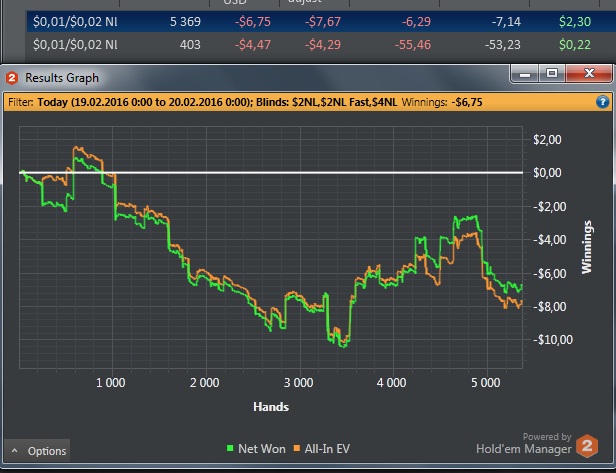
Task: Maximize the Results Graph window
Action: point(552,73)
